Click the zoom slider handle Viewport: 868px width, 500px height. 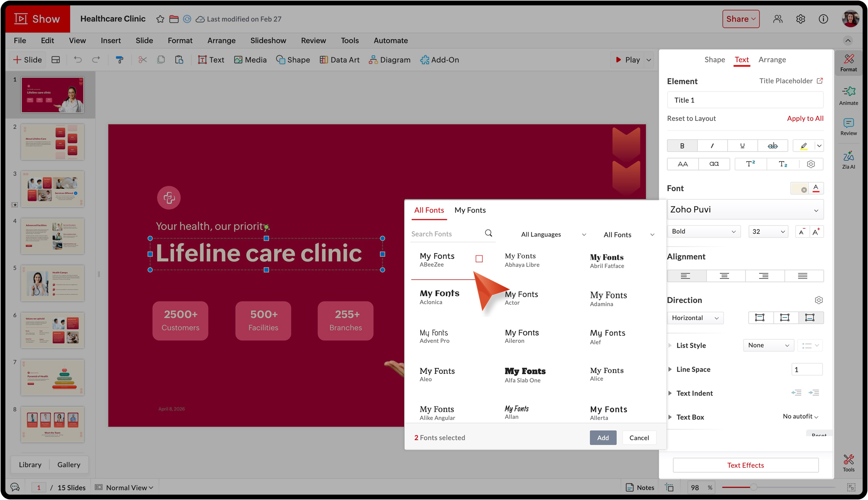click(x=753, y=487)
